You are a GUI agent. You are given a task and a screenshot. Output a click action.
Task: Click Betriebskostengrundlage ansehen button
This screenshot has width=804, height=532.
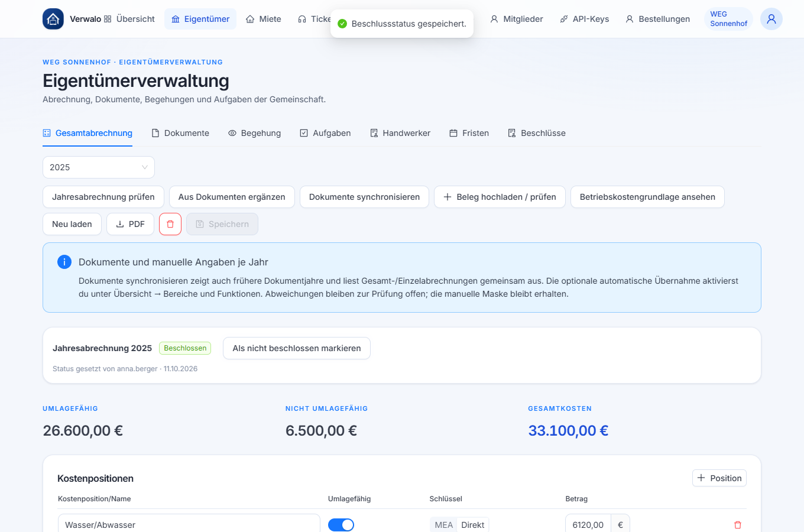pyautogui.click(x=647, y=197)
